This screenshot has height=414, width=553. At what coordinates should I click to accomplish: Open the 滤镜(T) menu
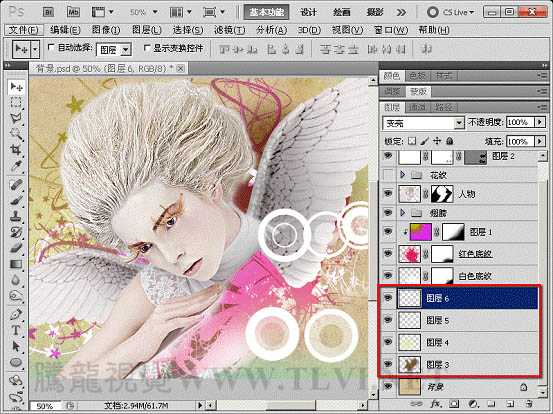tap(230, 30)
